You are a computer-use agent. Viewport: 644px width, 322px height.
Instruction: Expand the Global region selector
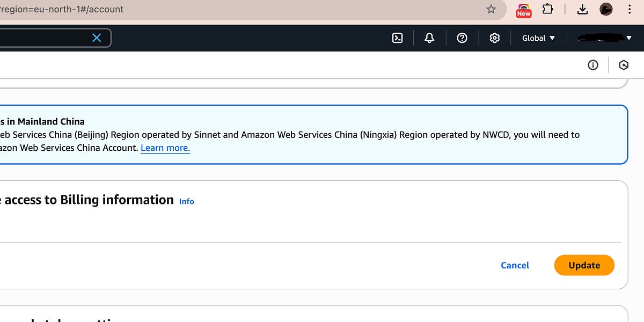pyautogui.click(x=537, y=38)
